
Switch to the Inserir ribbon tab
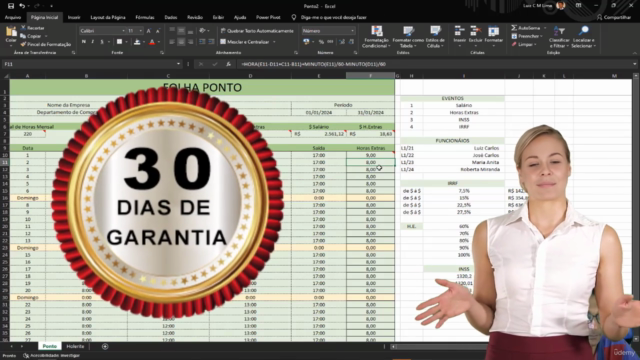tap(74, 17)
